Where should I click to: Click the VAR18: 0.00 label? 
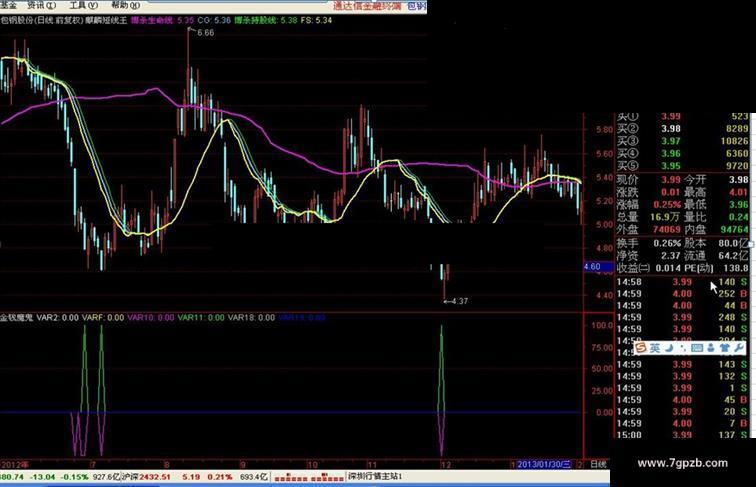[251, 318]
